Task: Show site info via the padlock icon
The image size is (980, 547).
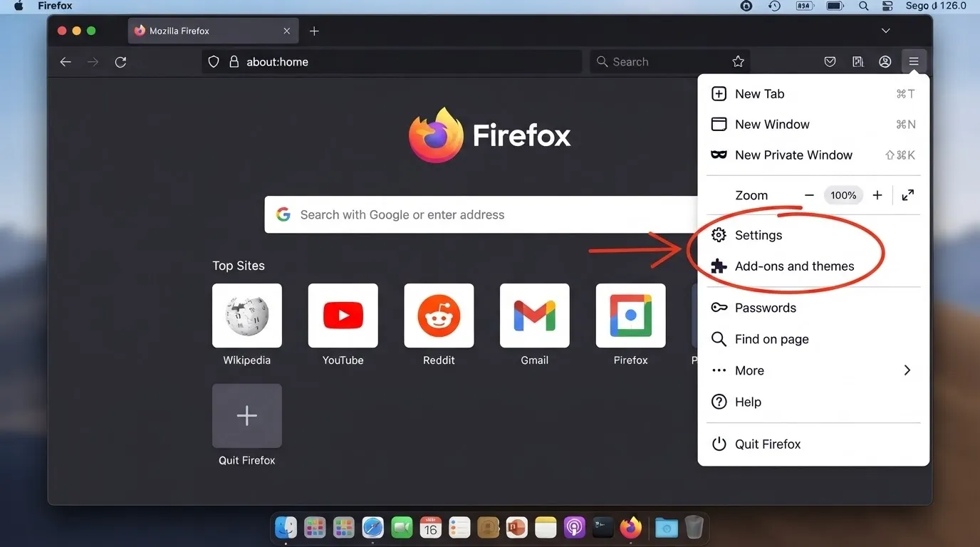Action: coord(234,62)
